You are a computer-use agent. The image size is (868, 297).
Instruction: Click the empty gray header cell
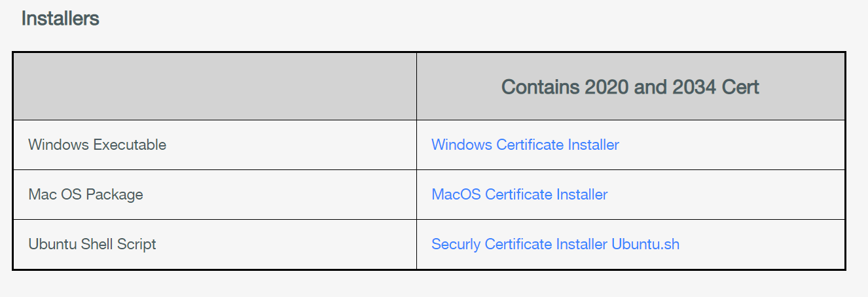tap(215, 86)
